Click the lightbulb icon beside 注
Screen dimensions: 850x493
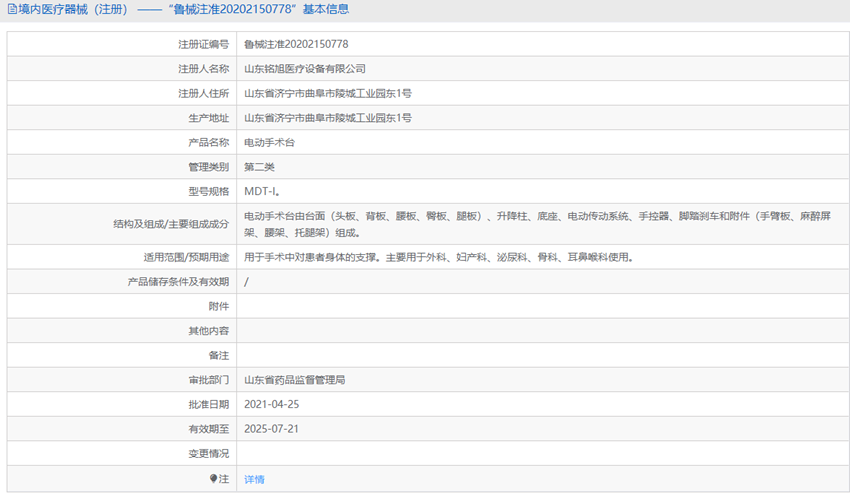214,478
